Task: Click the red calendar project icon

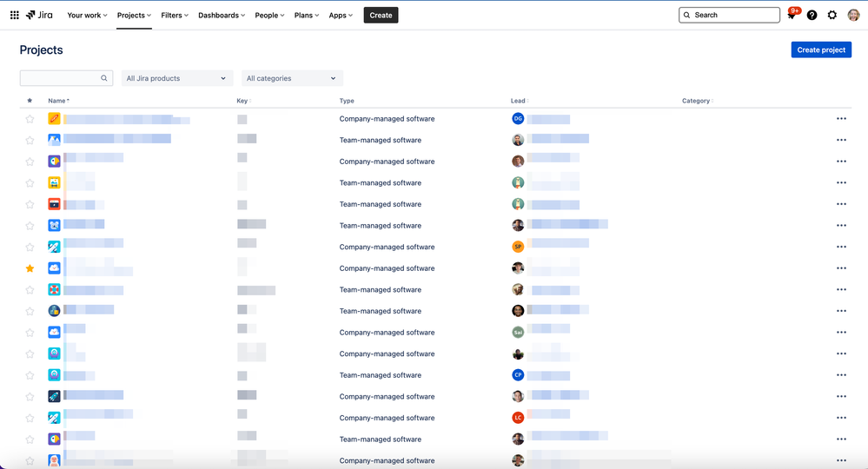Action: tap(54, 204)
